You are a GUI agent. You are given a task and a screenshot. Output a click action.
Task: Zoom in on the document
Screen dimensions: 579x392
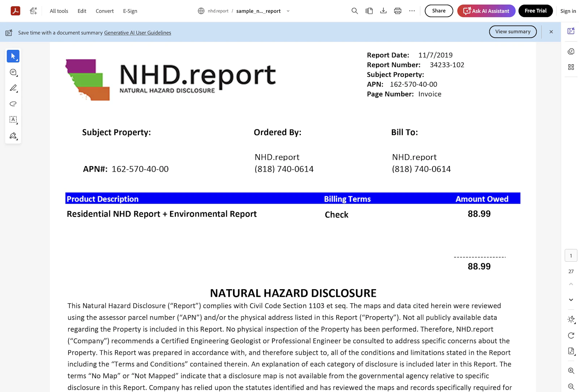pyautogui.click(x=571, y=371)
